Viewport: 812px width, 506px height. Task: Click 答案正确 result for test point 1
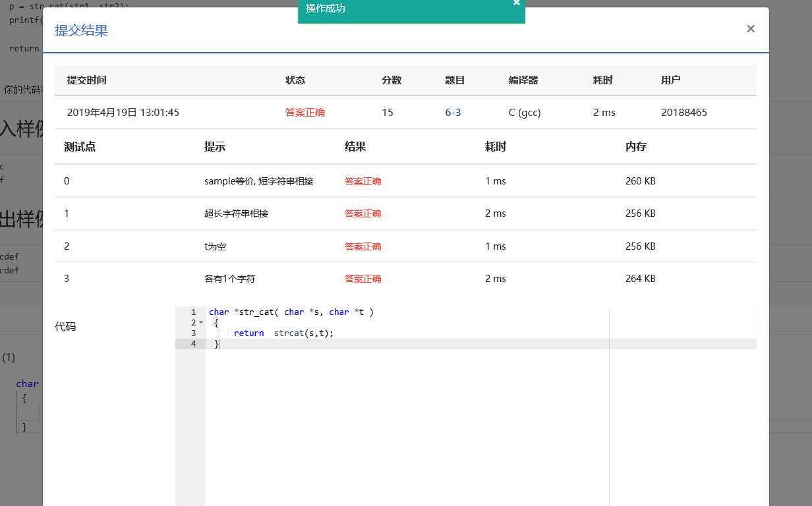(363, 213)
